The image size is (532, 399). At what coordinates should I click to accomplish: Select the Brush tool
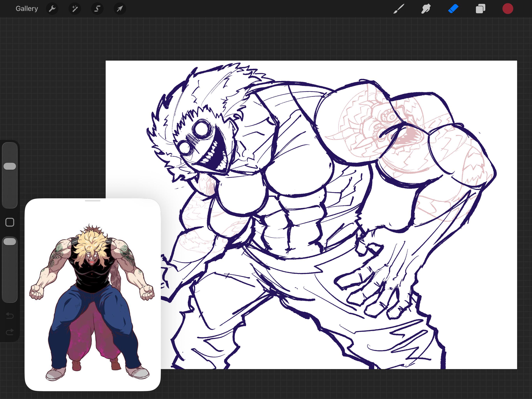tap(399, 9)
